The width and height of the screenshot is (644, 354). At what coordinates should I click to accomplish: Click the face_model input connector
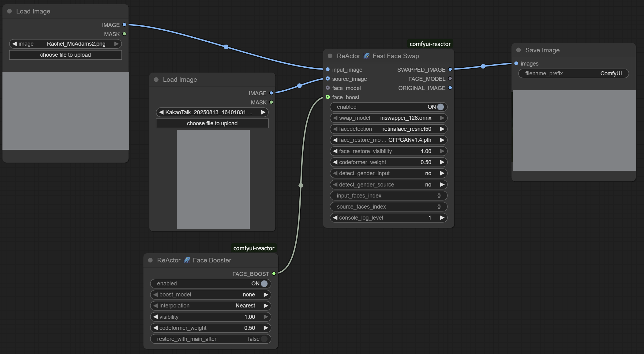pos(328,88)
